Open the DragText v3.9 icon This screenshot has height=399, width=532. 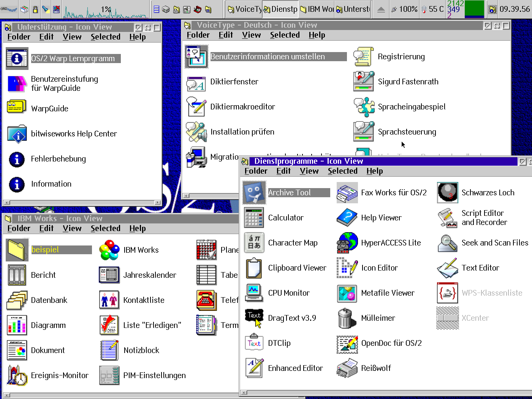254,318
